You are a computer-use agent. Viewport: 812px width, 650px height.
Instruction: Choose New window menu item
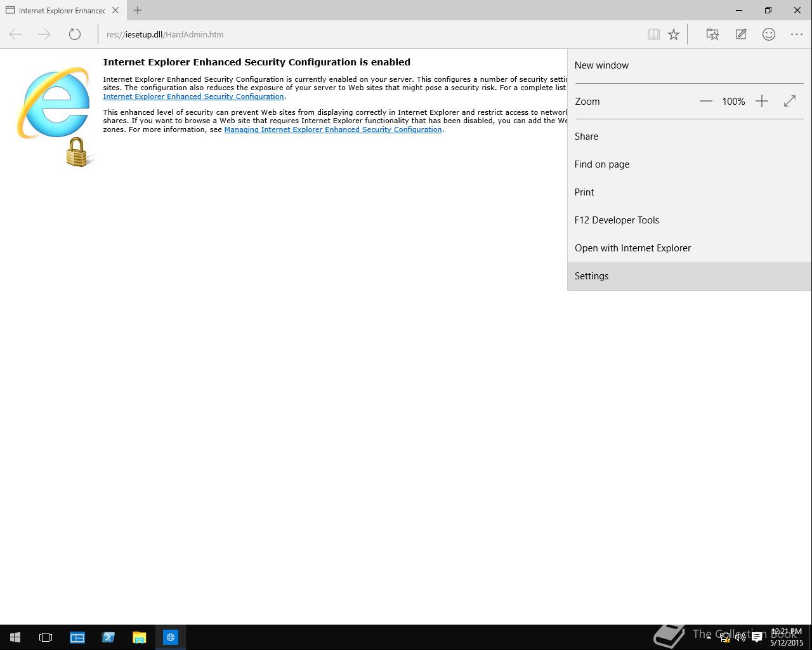(690, 65)
